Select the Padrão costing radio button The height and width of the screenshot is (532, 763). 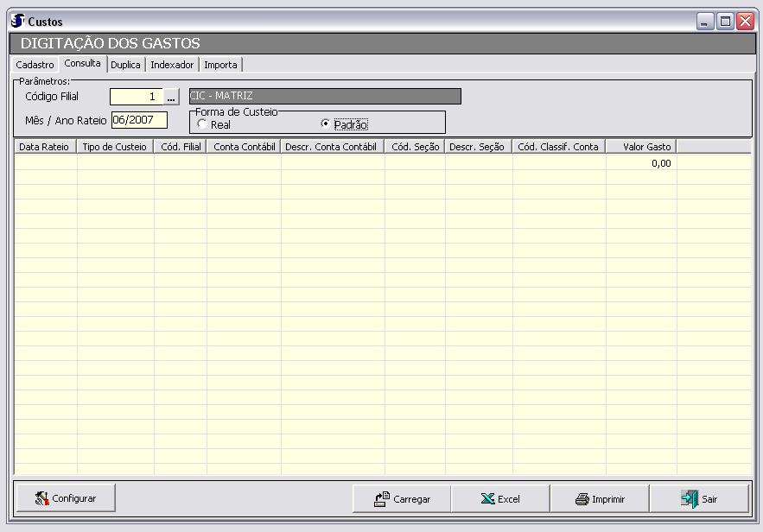pos(326,124)
